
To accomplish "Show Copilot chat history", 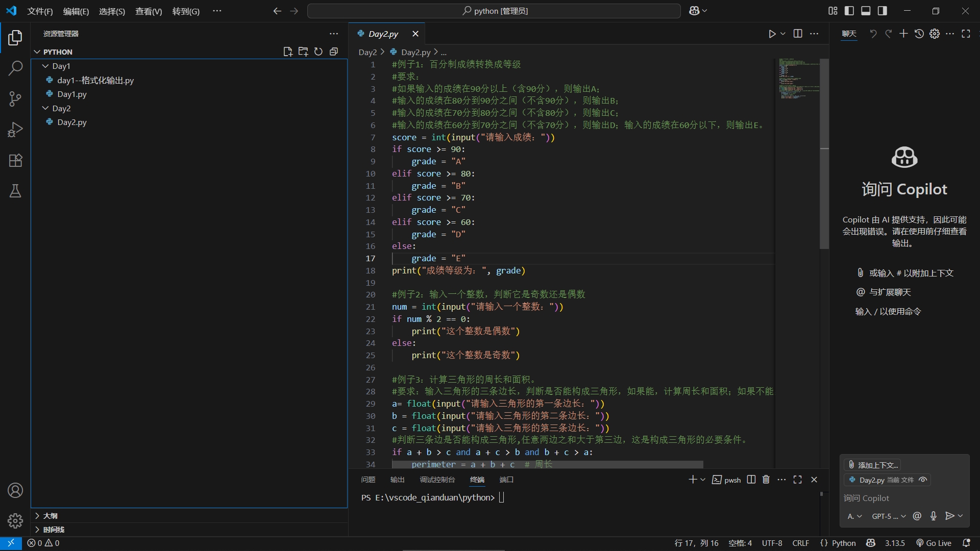I will point(919,34).
